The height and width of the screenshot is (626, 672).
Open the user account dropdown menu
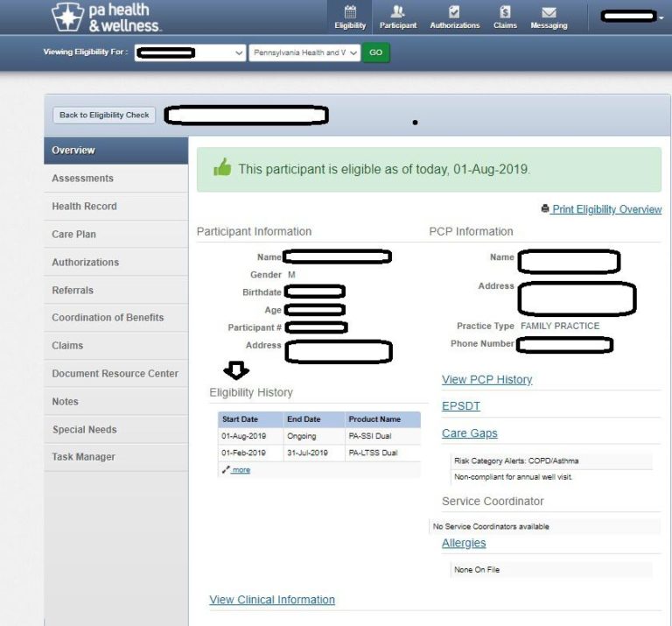click(661, 18)
